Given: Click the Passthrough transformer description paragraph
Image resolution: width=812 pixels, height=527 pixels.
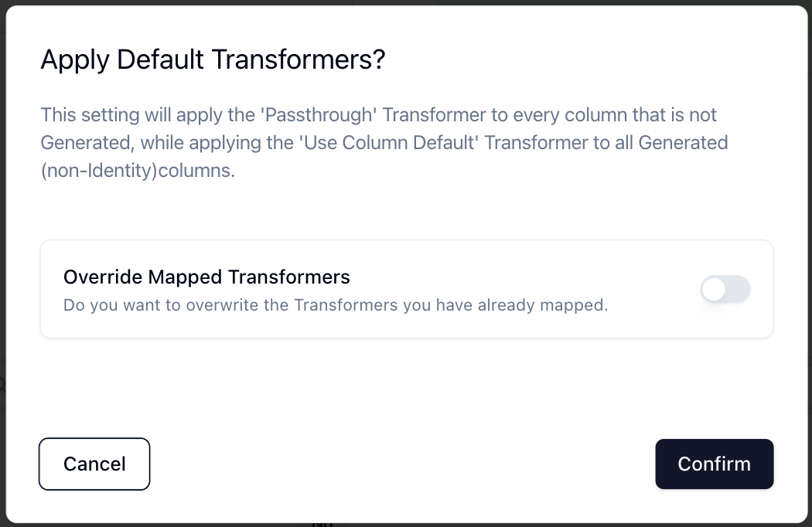Looking at the screenshot, I should (x=384, y=142).
